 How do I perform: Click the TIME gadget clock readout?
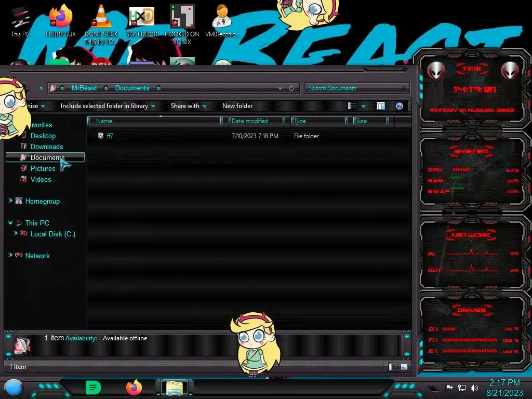coord(475,89)
